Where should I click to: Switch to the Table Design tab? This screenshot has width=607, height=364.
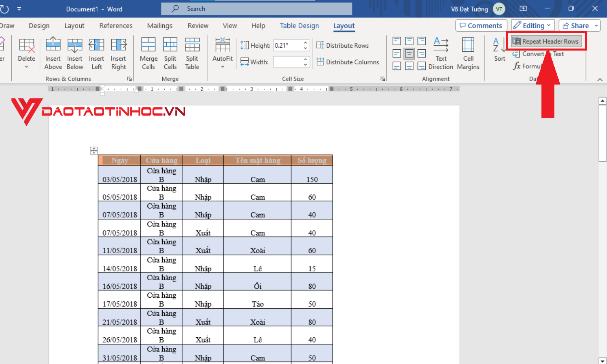[x=299, y=25]
